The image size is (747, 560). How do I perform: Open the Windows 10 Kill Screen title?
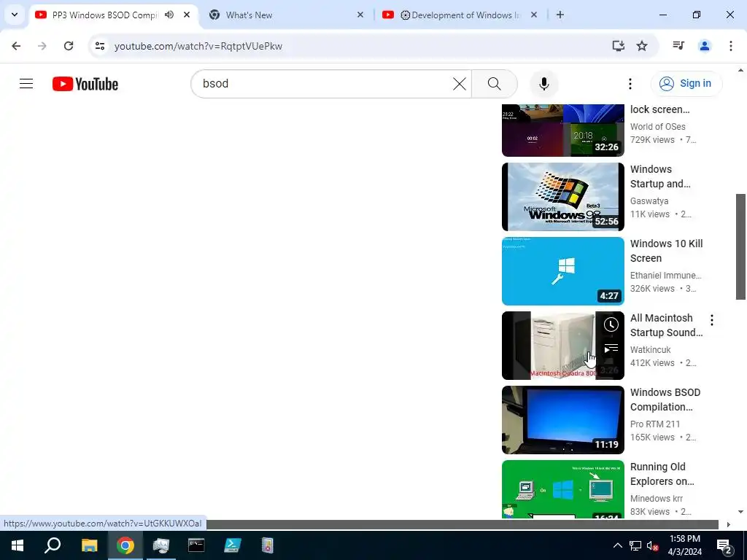[666, 251]
